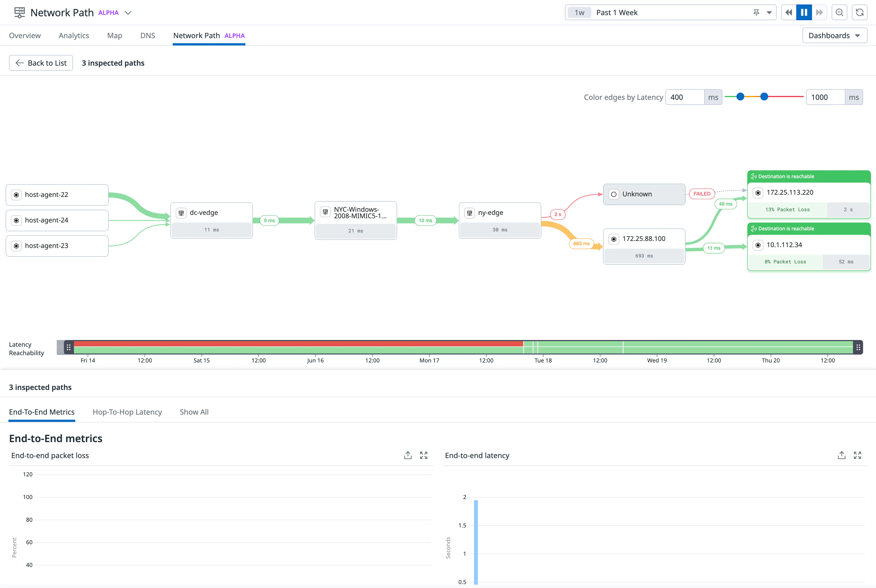The image size is (876, 588).
Task: Open the Dashboards dropdown
Action: tap(834, 36)
